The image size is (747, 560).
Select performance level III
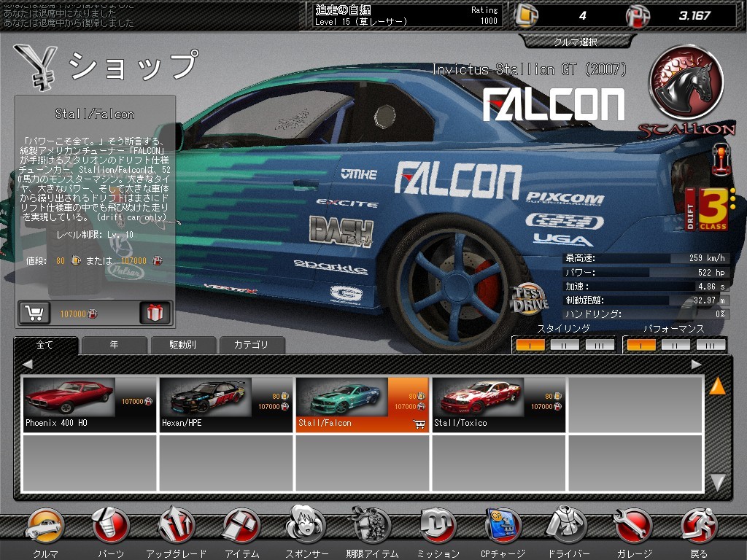pyautogui.click(x=711, y=345)
